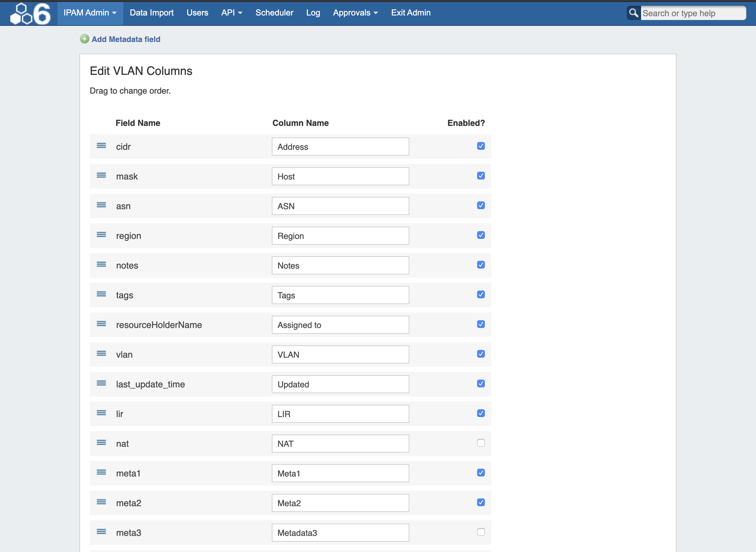The image size is (756, 552).
Task: Go to the Scheduler menu item
Action: pos(274,13)
